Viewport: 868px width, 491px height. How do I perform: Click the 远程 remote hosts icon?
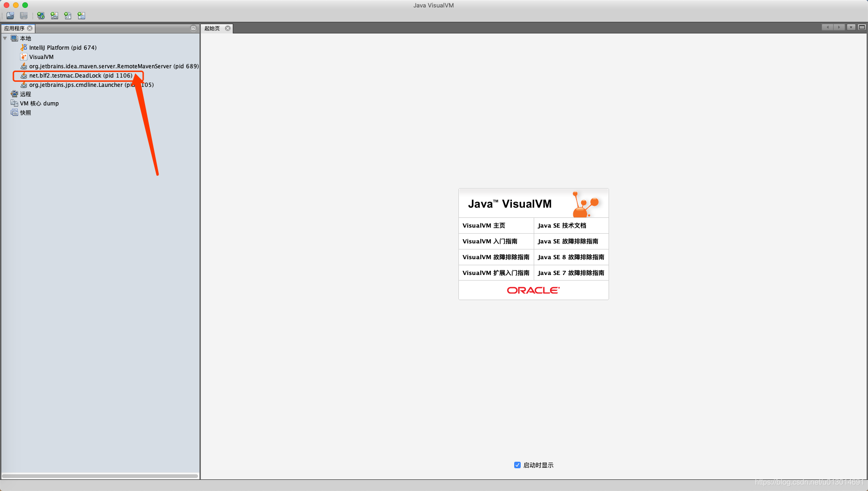pyautogui.click(x=14, y=94)
